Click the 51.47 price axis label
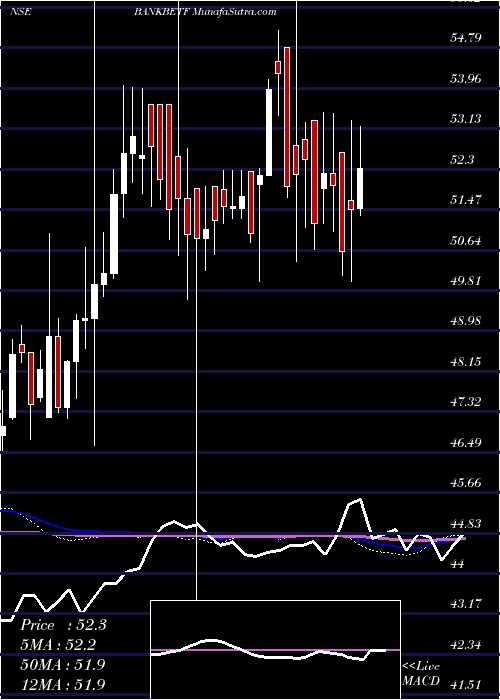The image size is (500, 700). 466,200
